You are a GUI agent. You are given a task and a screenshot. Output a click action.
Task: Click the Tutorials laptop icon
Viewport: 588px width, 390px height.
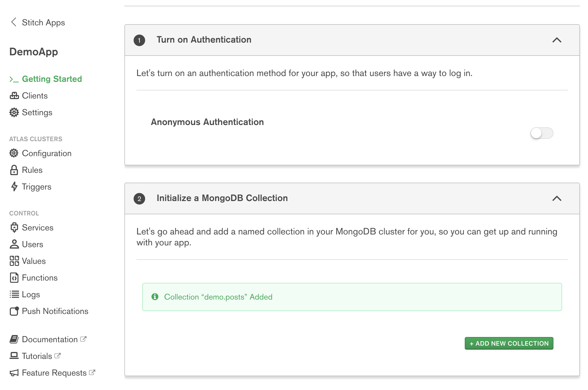coord(14,356)
